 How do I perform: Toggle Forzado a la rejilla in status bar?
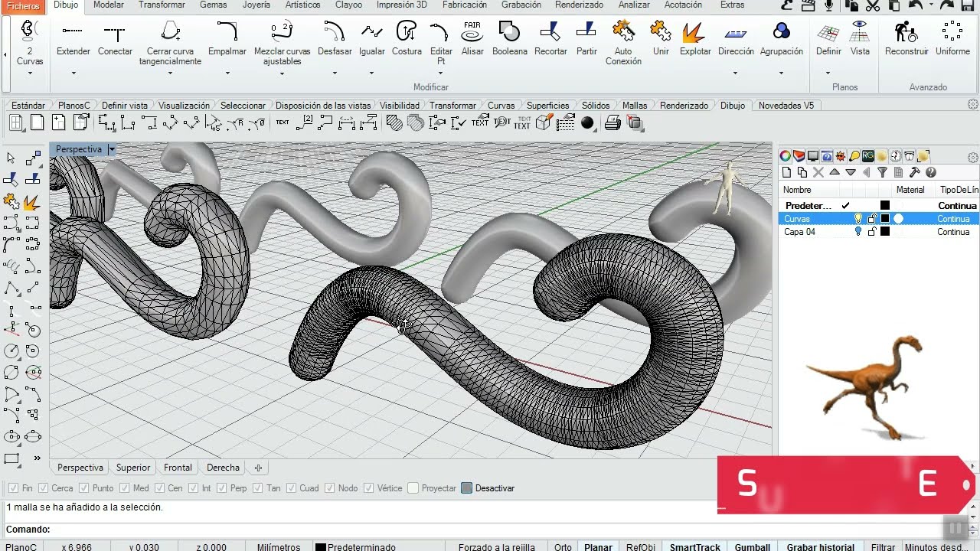(496, 546)
